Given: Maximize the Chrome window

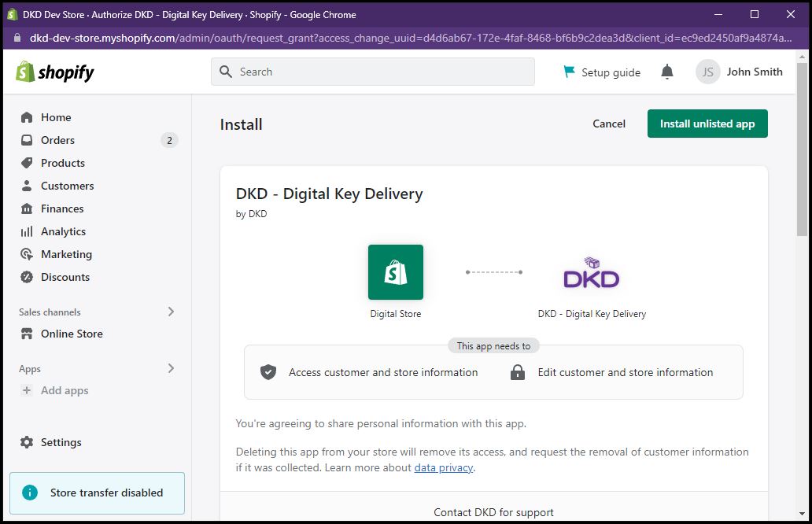Looking at the screenshot, I should point(755,14).
